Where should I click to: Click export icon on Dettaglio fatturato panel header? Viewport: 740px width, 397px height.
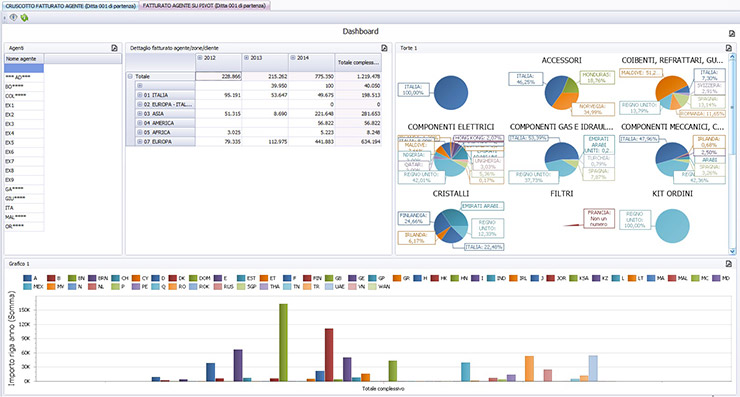384,48
